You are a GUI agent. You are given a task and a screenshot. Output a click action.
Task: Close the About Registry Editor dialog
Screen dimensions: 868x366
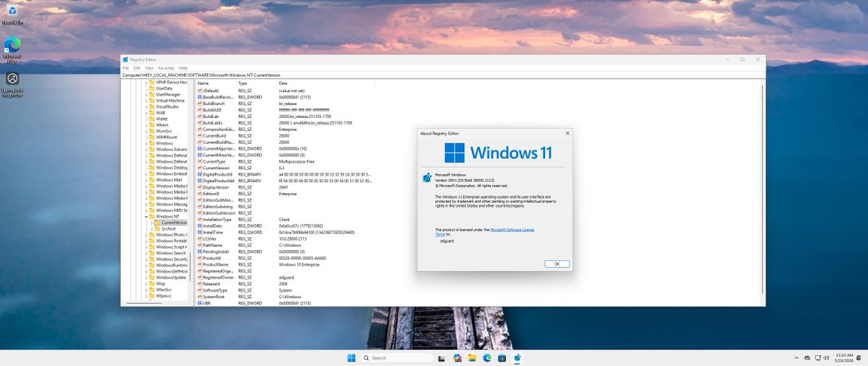(567, 133)
